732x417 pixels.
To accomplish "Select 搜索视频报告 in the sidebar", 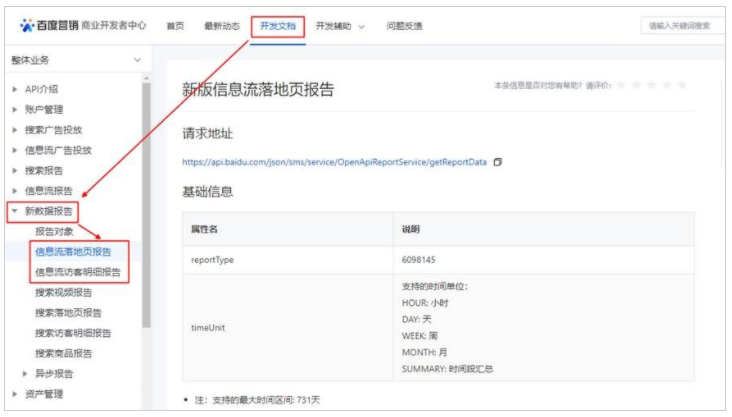I will click(x=63, y=292).
